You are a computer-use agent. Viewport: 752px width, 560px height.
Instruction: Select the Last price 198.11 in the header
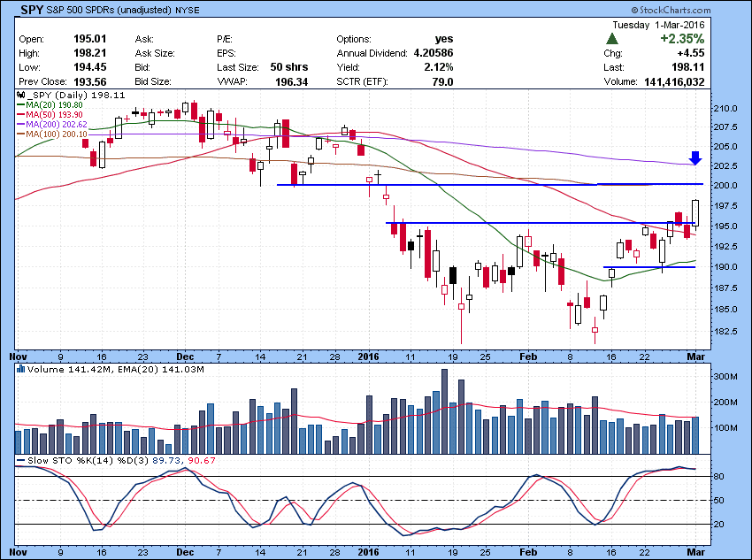[x=687, y=67]
